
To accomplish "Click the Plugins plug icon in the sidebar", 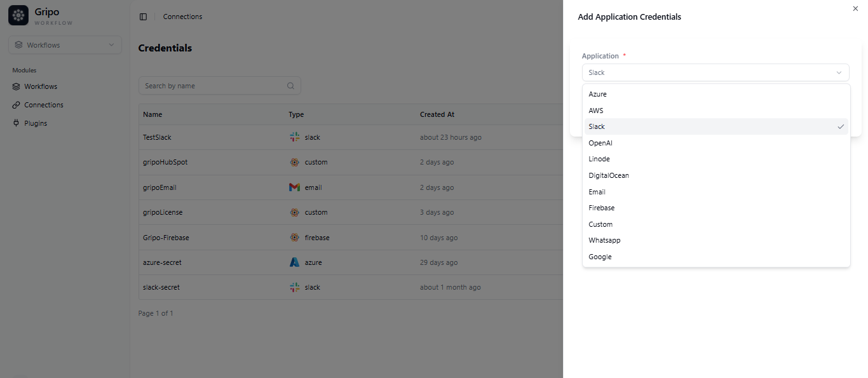I will (15, 123).
